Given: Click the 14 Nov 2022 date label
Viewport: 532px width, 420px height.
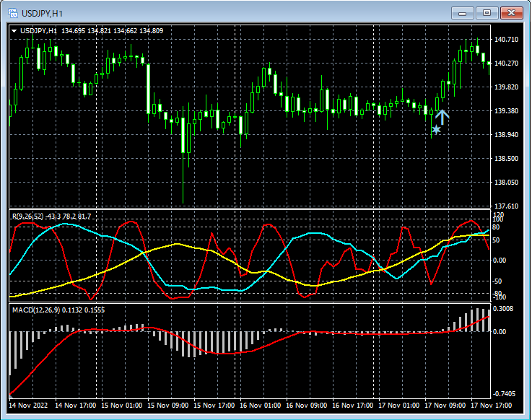Looking at the screenshot, I should point(30,406).
